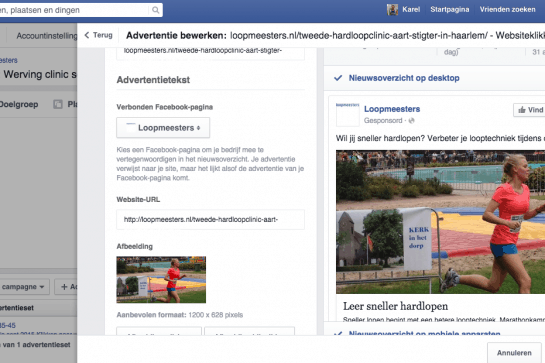
Task: Click the plus add button in background
Action: (66, 287)
